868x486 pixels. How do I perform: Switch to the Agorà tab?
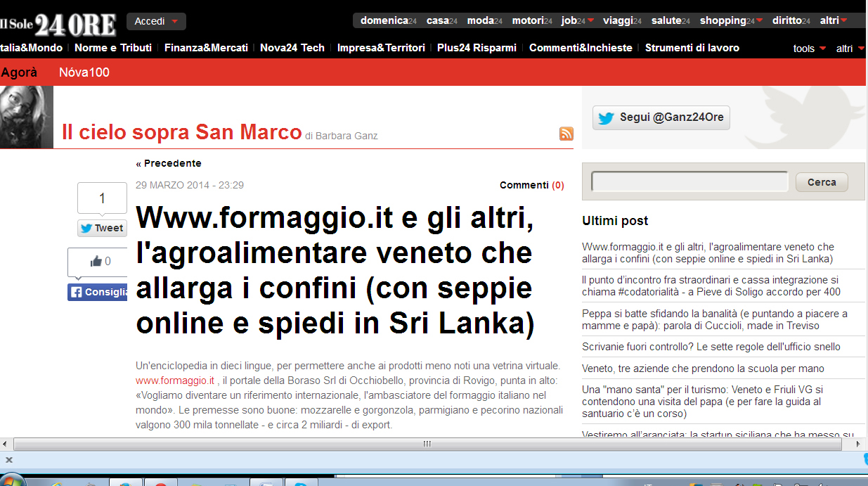point(19,72)
